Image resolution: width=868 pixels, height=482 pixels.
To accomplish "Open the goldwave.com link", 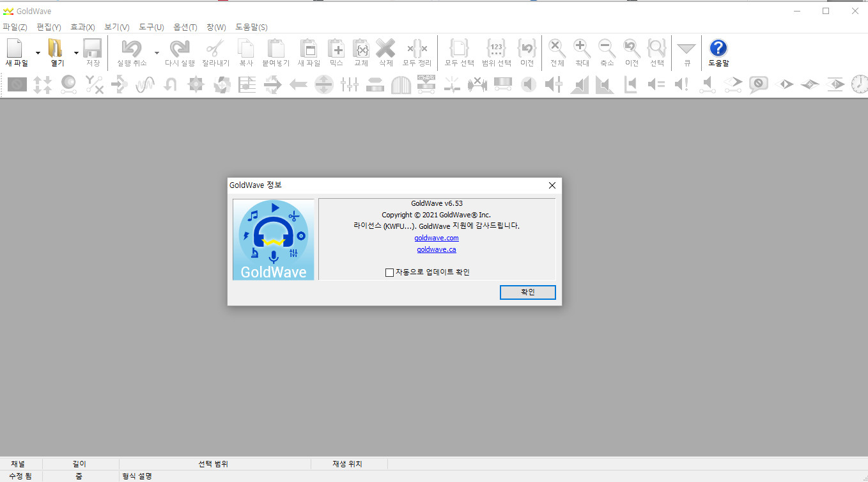I will (x=437, y=238).
